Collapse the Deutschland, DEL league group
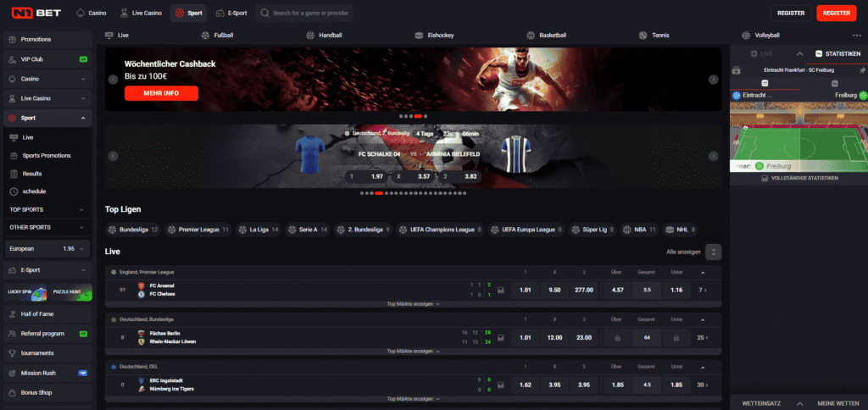The image size is (868, 410). [x=703, y=367]
